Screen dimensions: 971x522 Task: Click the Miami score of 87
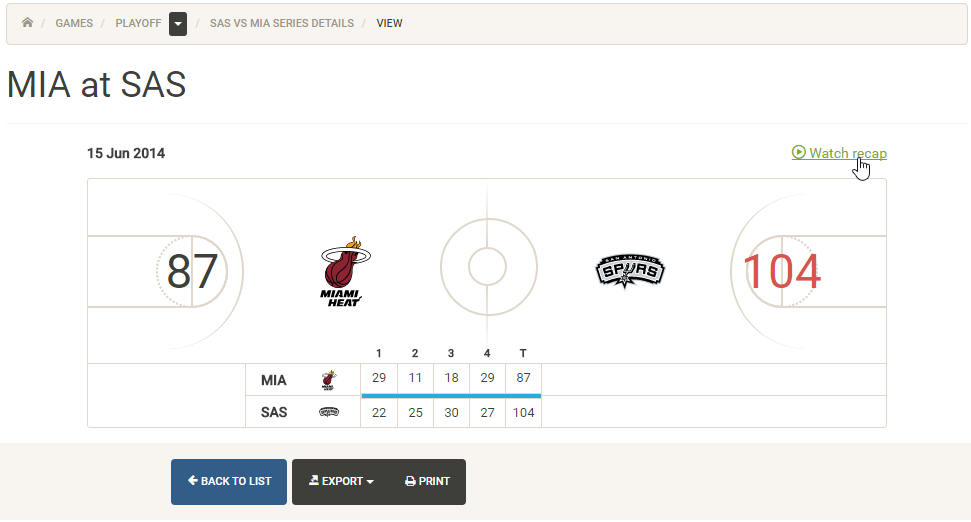(192, 271)
